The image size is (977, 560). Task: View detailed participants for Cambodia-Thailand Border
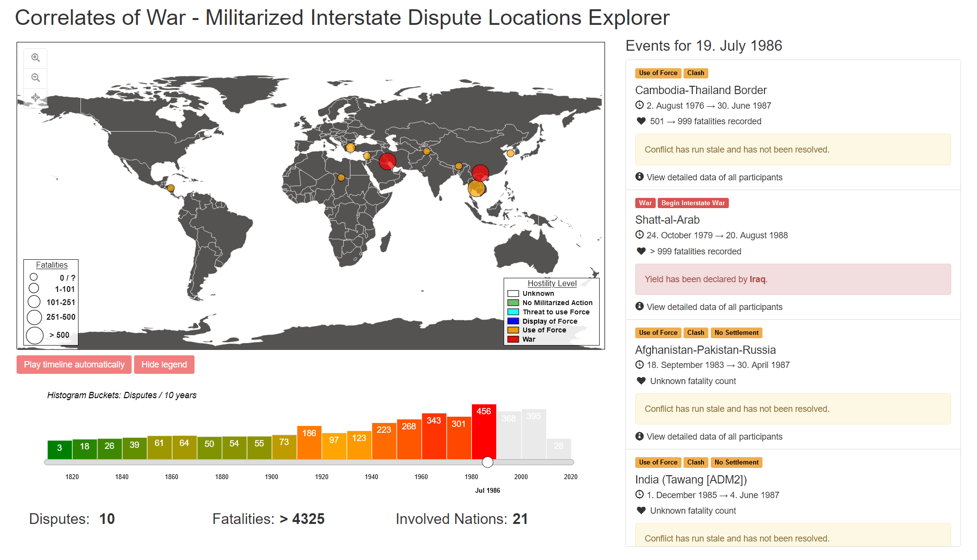714,177
